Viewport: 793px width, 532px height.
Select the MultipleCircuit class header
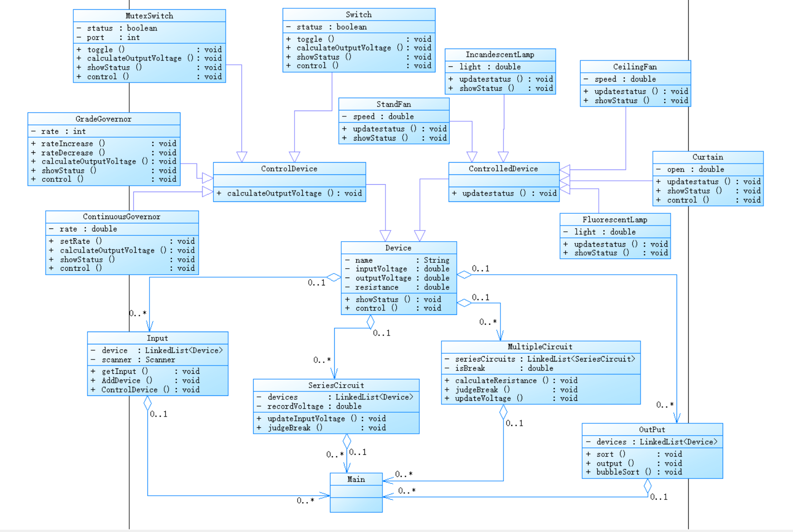[x=540, y=347]
